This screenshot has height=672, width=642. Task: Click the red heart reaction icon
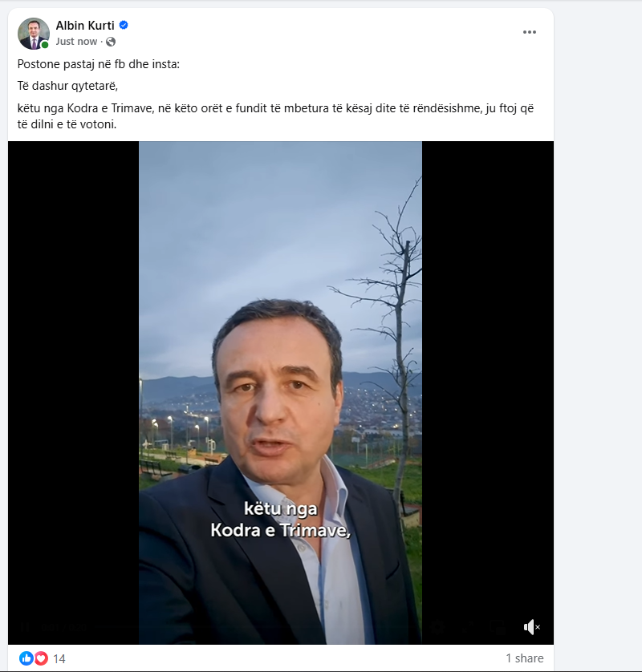point(40,658)
